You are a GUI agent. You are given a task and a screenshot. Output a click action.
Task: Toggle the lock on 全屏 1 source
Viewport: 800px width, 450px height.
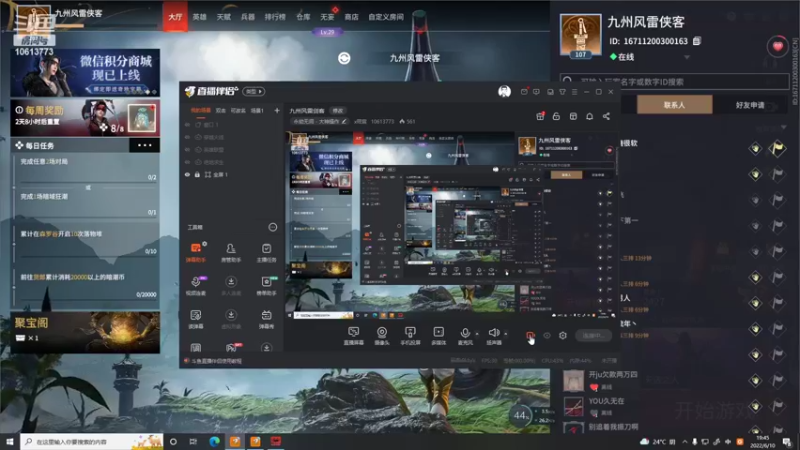tap(197, 174)
